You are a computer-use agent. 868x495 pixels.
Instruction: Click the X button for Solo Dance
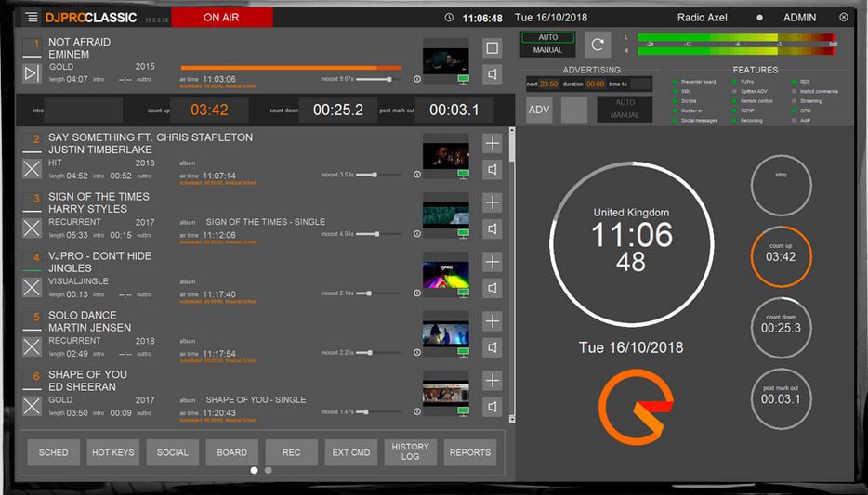click(33, 346)
